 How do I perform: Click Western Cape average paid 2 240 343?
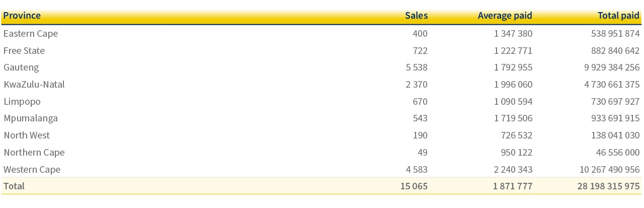[x=513, y=170]
